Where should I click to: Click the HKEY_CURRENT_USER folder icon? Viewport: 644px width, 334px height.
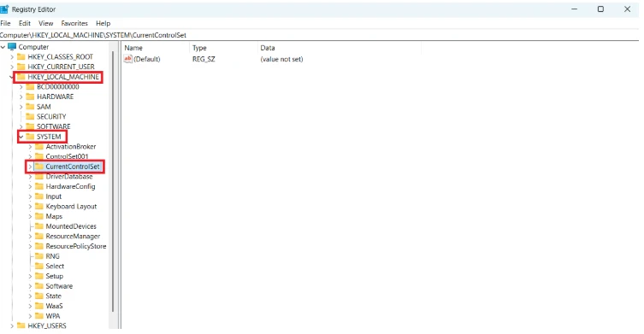21,67
